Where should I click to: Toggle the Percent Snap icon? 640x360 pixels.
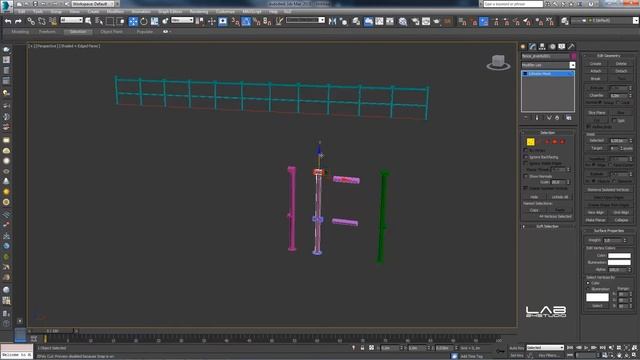pyautogui.click(x=257, y=21)
